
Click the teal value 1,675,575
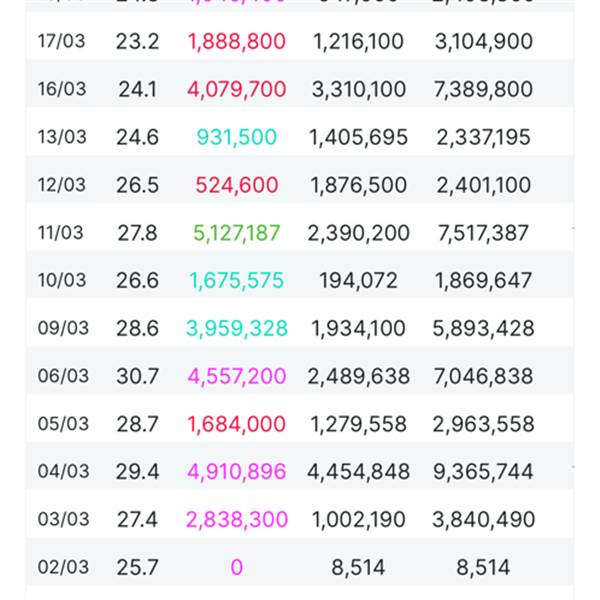(x=237, y=281)
